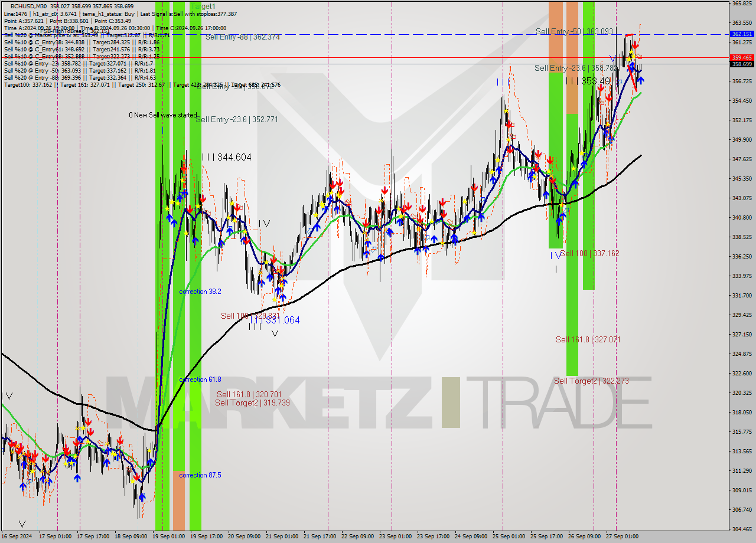Select the 'Sell Entry -88 | 362.374' label
The height and width of the screenshot is (543, 756).
pos(242,37)
